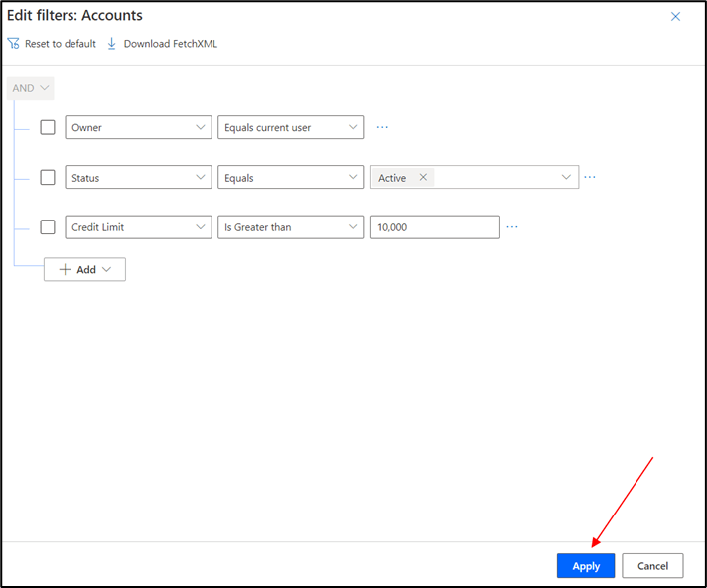Open the Is Greater than operator dropdown

click(291, 227)
